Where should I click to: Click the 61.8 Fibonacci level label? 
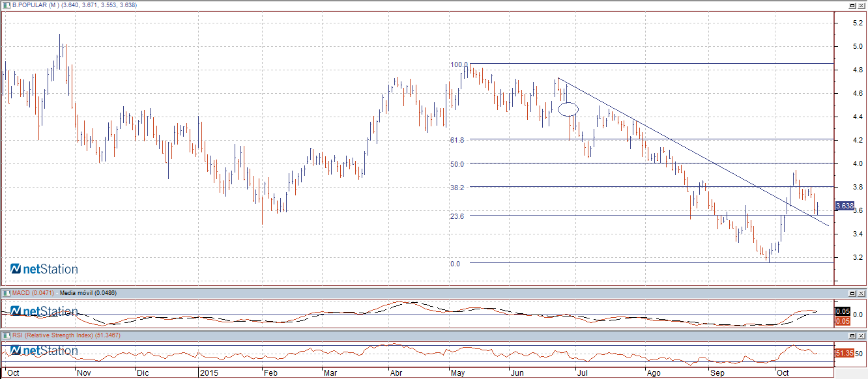pos(457,140)
